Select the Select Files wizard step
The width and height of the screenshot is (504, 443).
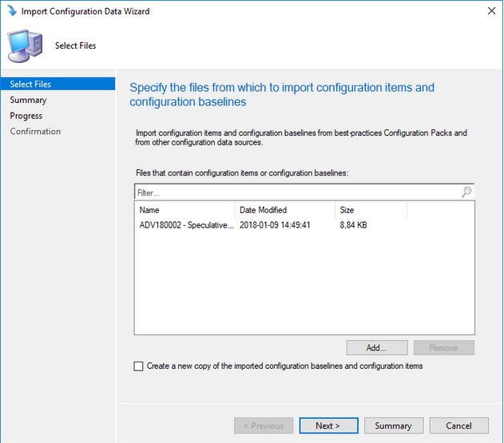click(x=30, y=84)
